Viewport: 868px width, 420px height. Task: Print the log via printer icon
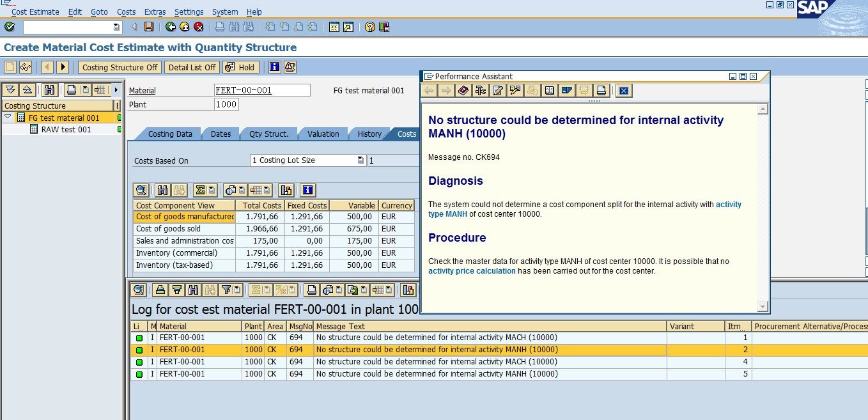(x=311, y=290)
